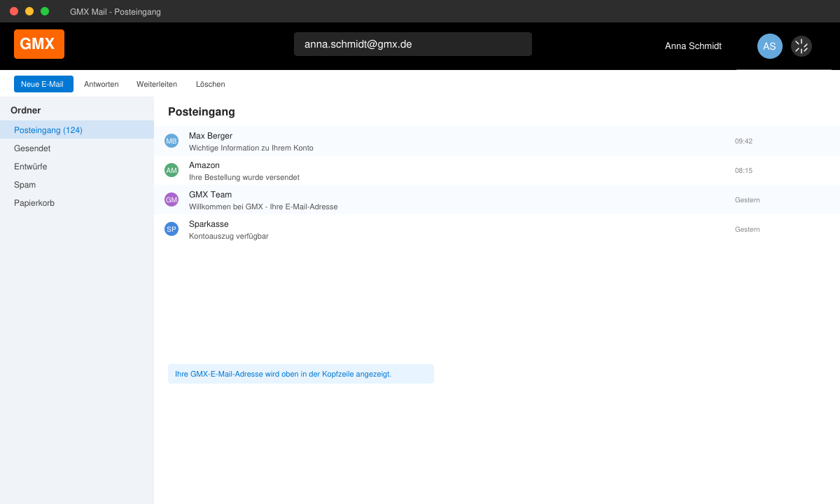Open the Spam folder
Viewport: 840px width, 504px height.
77,184
